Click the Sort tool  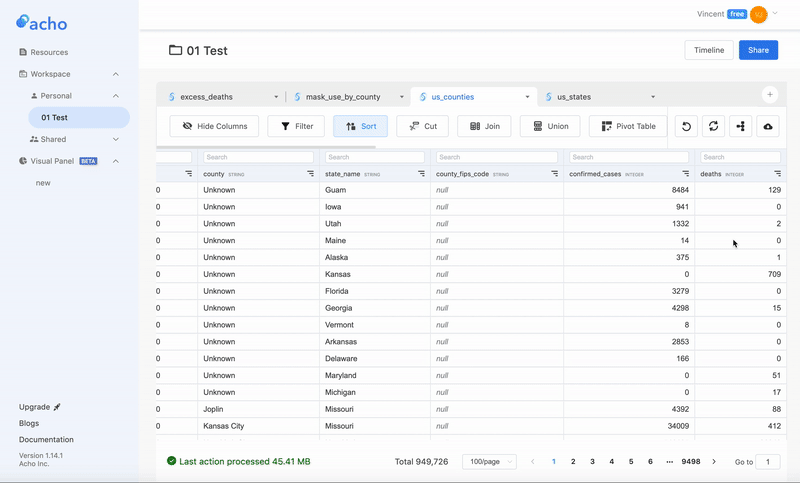click(x=360, y=126)
